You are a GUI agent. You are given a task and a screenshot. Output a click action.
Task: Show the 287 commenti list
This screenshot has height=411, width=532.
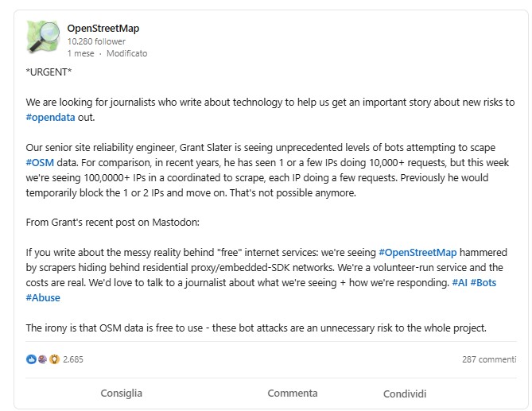[x=489, y=359]
